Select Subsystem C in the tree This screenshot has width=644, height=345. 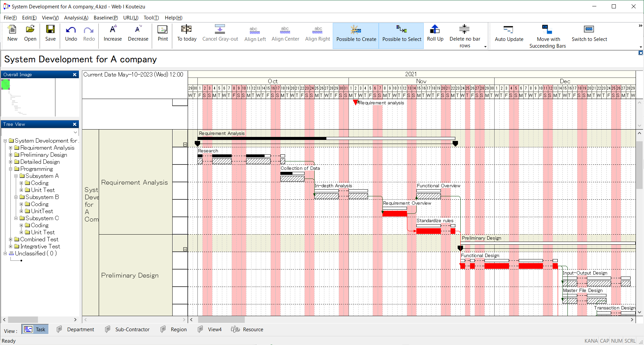[x=42, y=218]
